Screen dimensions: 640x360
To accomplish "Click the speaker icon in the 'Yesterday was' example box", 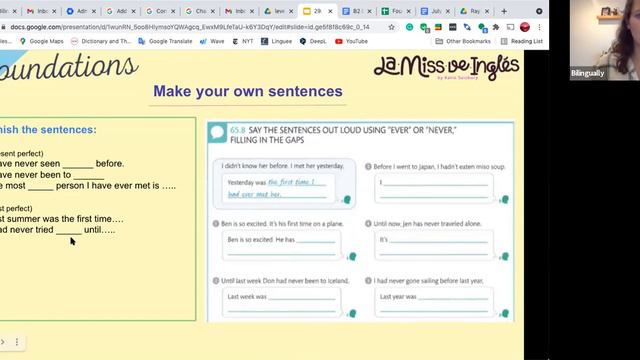I will point(347,200).
